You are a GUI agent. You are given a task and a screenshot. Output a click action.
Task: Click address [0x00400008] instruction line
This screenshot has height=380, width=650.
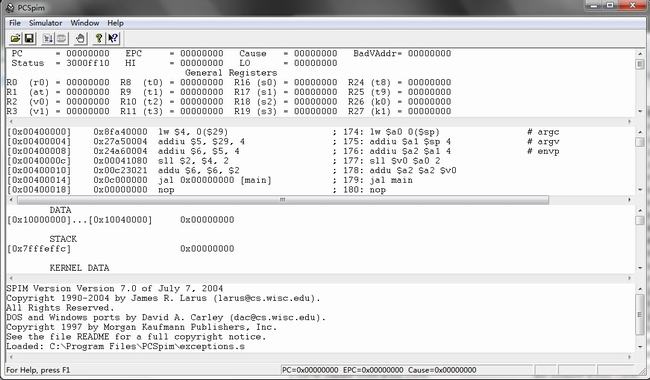tap(283, 151)
